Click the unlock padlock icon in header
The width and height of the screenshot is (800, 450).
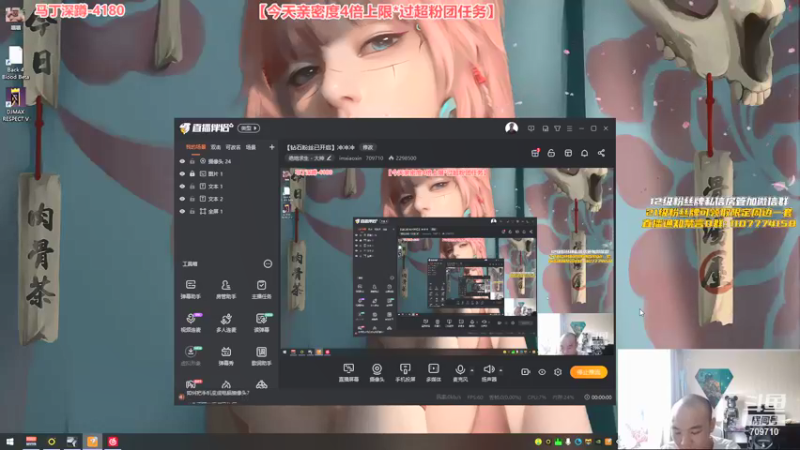click(551, 153)
